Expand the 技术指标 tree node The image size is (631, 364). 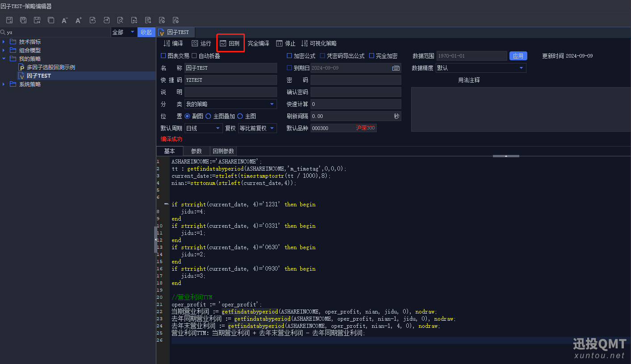pos(4,42)
